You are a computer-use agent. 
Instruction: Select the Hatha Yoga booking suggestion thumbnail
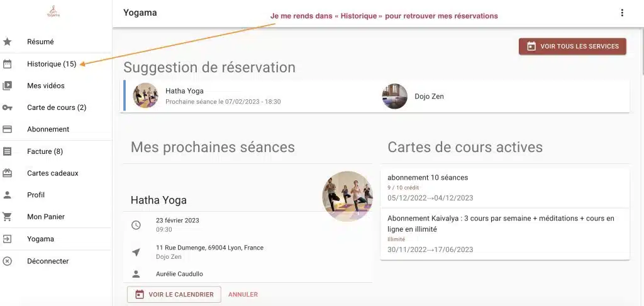(x=146, y=96)
